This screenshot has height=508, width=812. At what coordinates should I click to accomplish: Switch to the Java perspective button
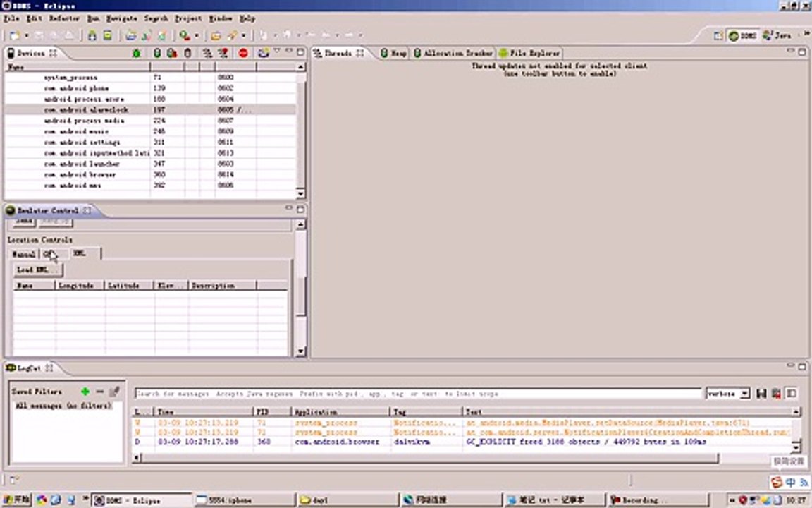778,35
